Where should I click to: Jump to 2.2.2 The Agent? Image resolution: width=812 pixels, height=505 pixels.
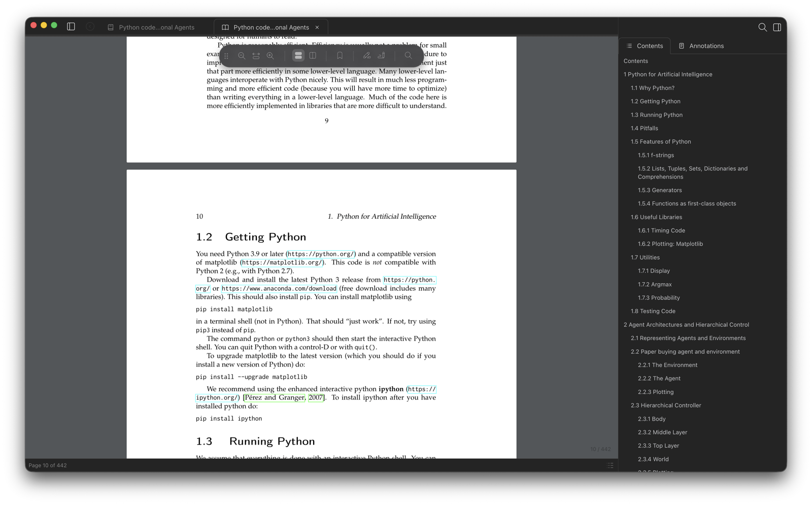pos(659,379)
